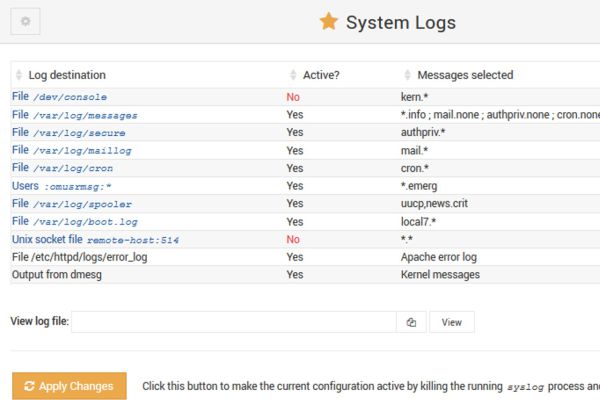Click the favorite star beside System Logs
This screenshot has height=400, width=600.
pyautogui.click(x=329, y=21)
